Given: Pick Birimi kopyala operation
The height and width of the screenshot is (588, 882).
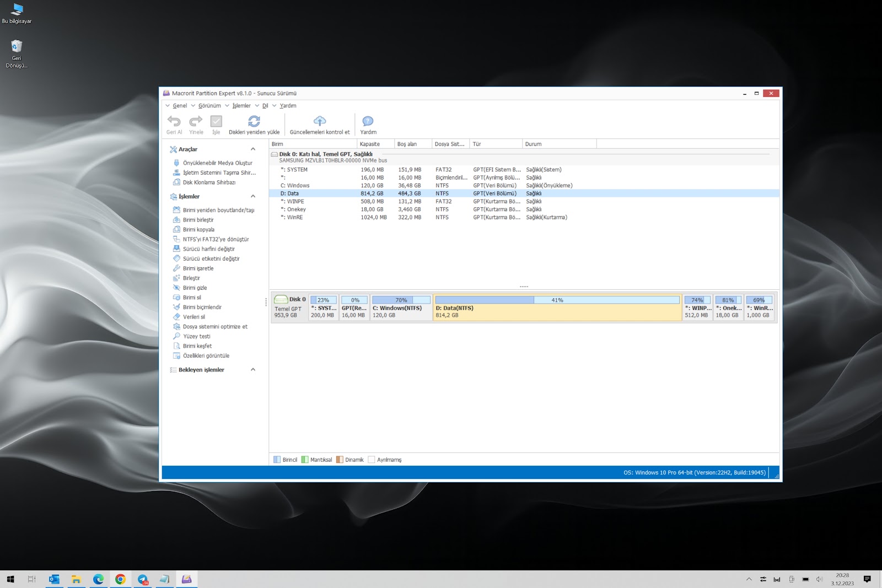Looking at the screenshot, I should click(x=198, y=230).
